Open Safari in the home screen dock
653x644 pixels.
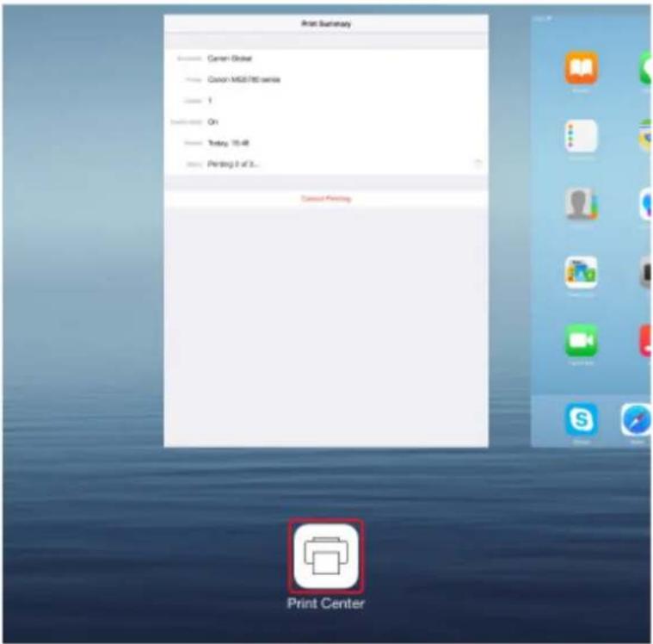[x=637, y=419]
